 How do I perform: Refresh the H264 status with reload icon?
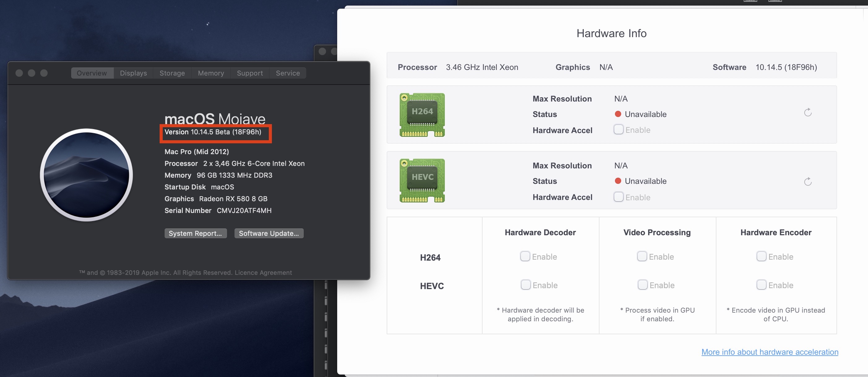tap(807, 113)
